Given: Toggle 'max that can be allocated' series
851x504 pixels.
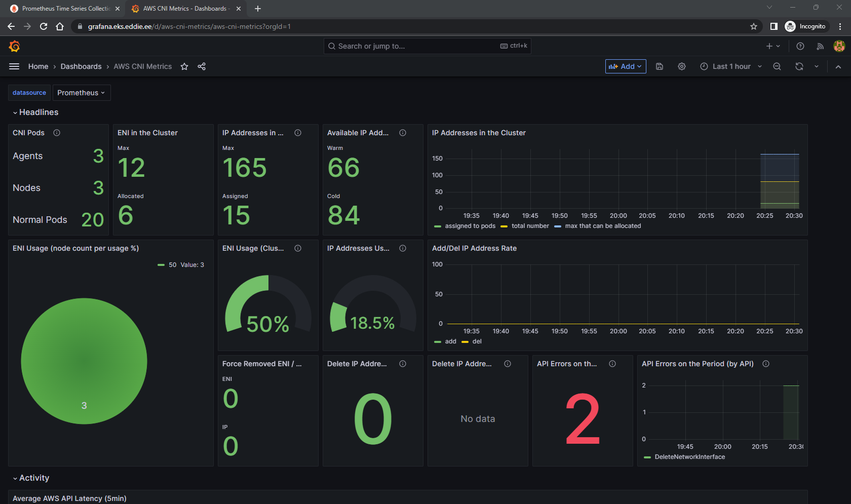Looking at the screenshot, I should click(x=603, y=226).
